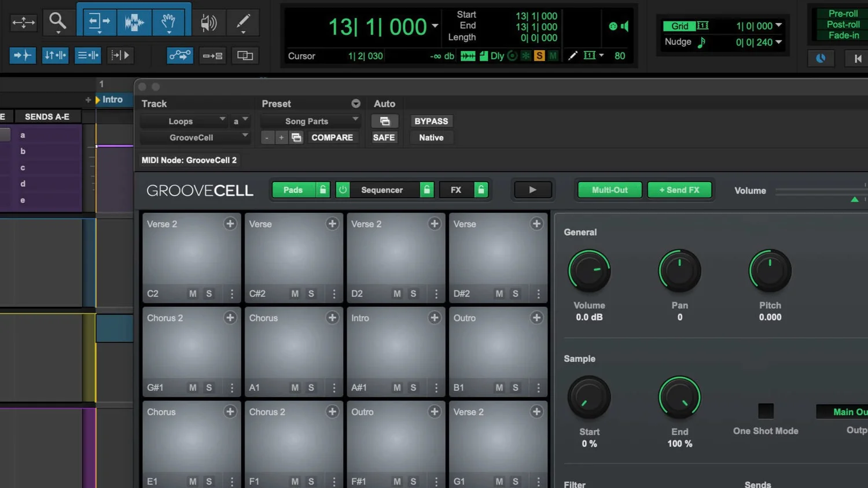Lock the Pads view in GrooveCell
This screenshot has height=488, width=868.
tap(322, 190)
